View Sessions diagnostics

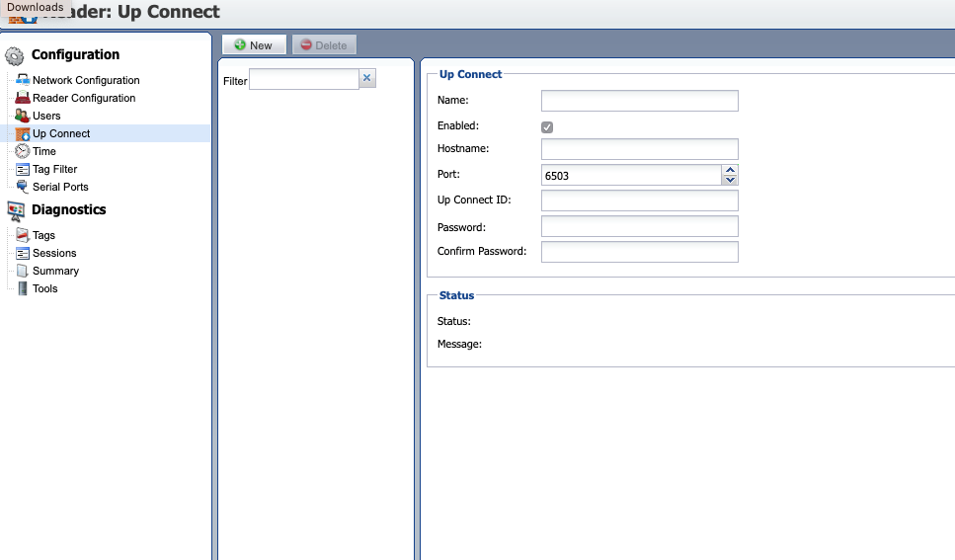tap(54, 253)
